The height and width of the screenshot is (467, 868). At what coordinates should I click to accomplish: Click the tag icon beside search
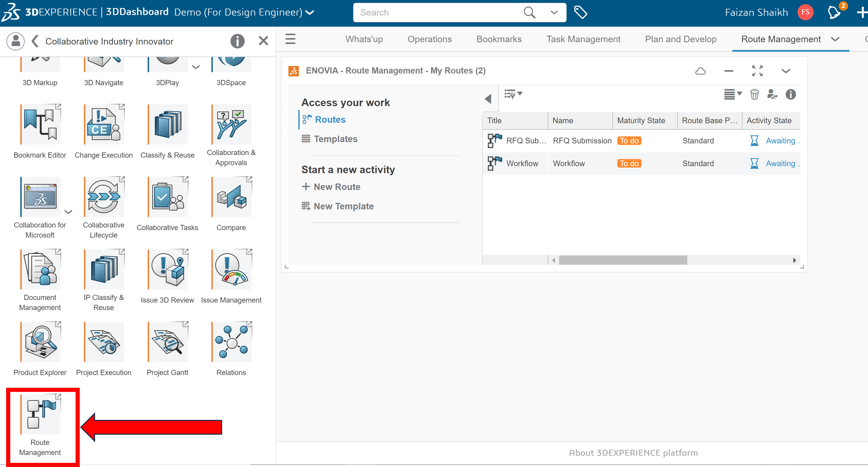[x=581, y=12]
